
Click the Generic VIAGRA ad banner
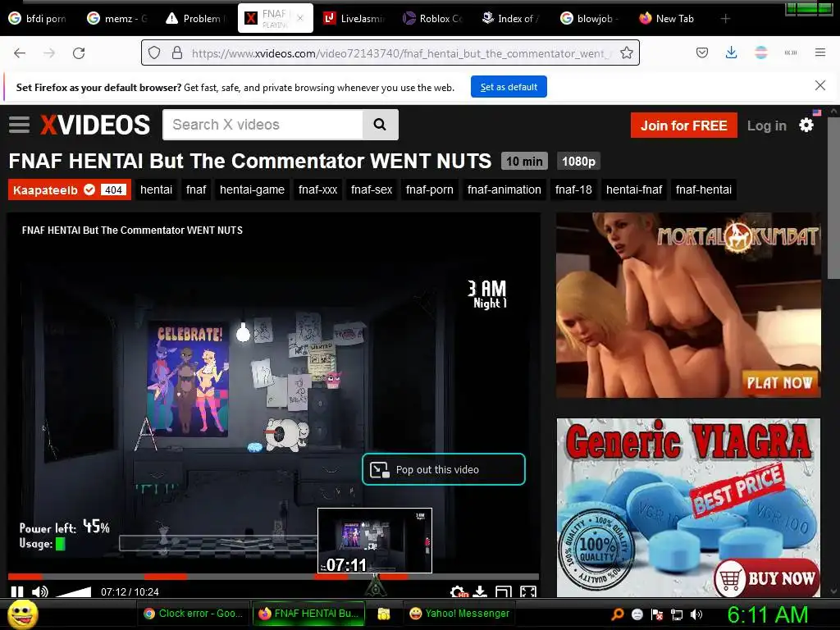[688, 507]
